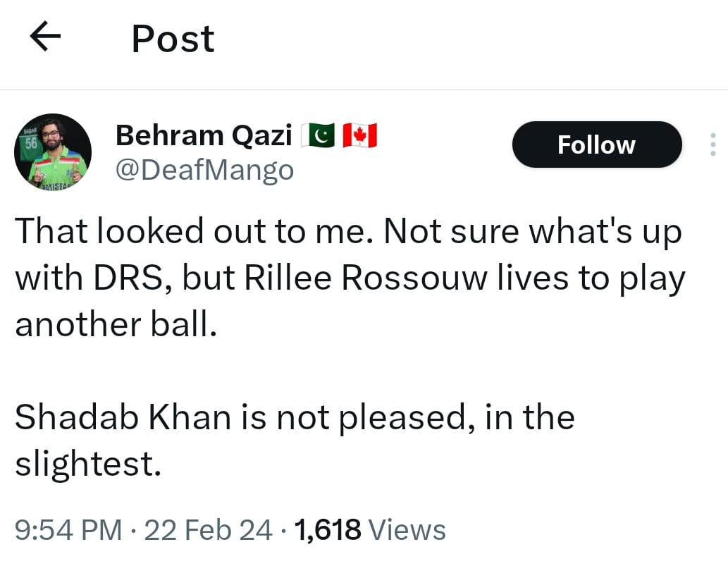
Task: Click the Canada flag emoji
Action: 359,135
